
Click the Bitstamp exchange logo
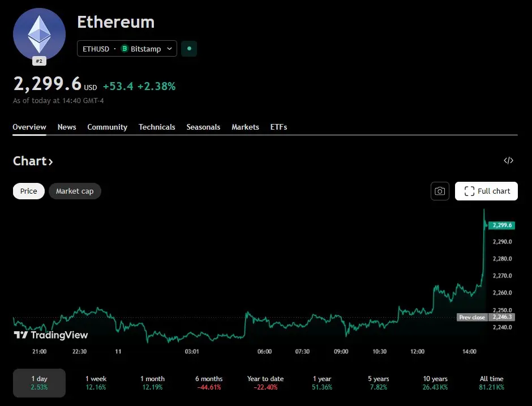125,49
